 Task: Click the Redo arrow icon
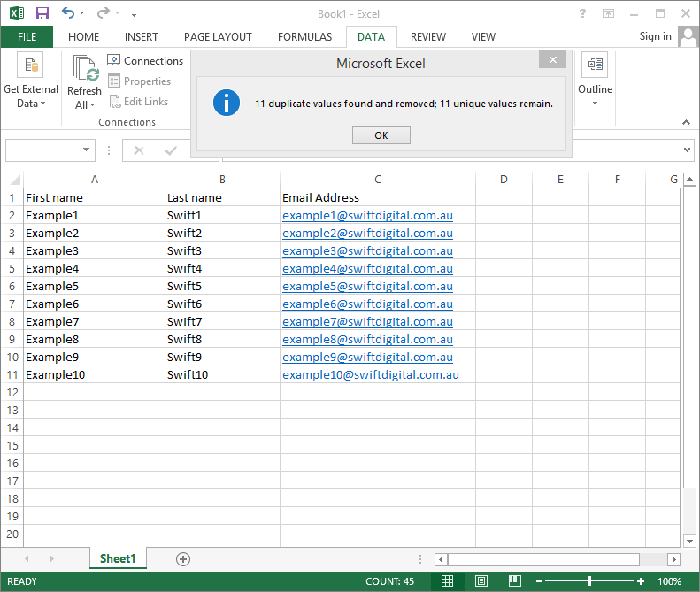pyautogui.click(x=104, y=13)
